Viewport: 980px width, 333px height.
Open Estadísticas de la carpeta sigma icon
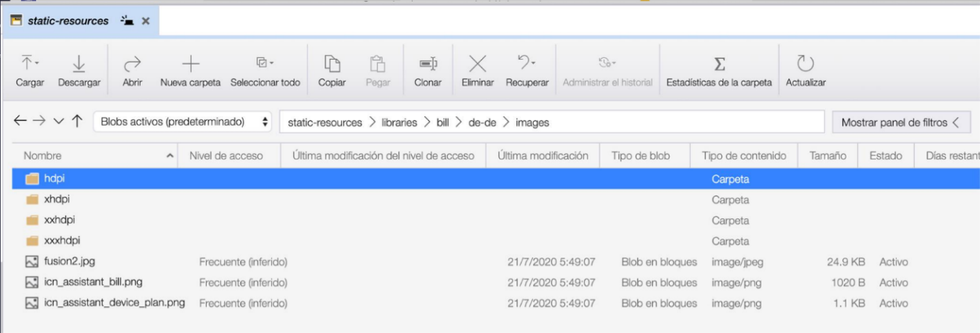(x=719, y=64)
